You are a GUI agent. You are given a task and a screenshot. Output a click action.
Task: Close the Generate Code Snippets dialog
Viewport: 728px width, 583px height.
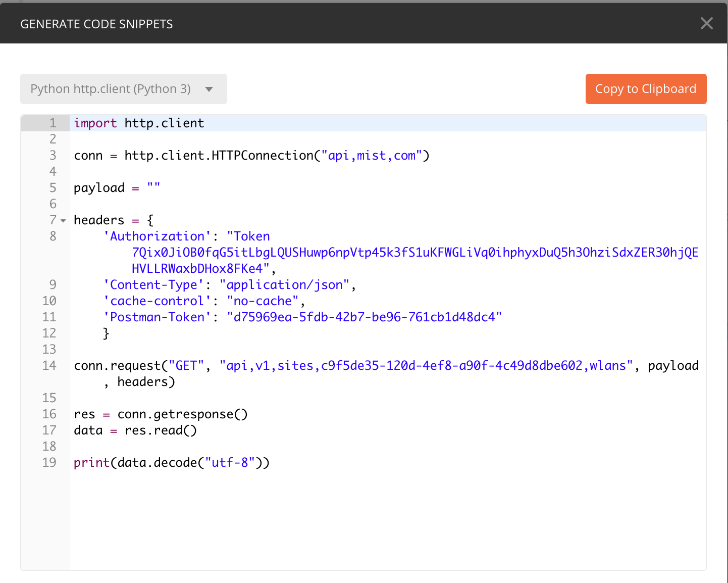(x=706, y=23)
